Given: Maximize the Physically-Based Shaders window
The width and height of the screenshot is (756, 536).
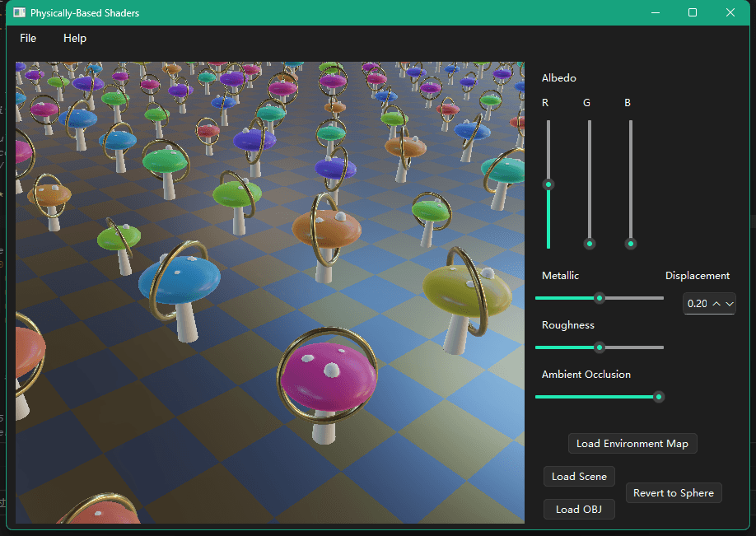Looking at the screenshot, I should [693, 12].
